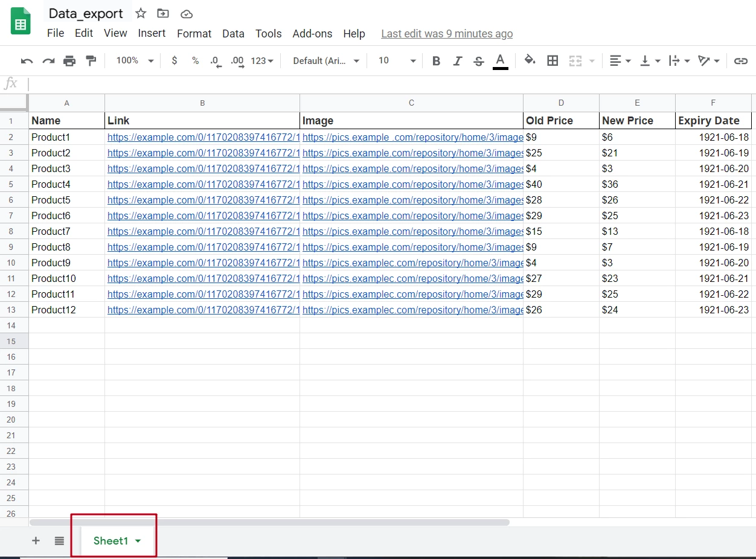
Task: Select column C header
Action: [x=411, y=103]
